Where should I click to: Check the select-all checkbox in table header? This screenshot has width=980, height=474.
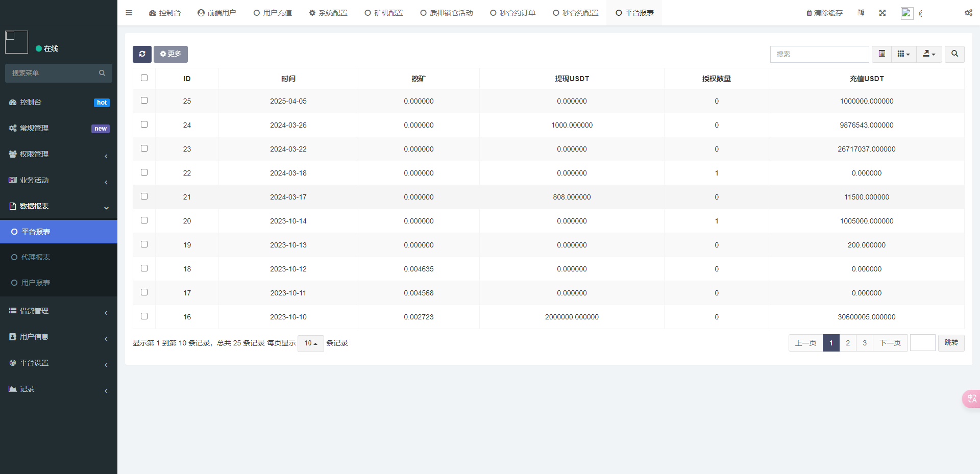pos(144,78)
